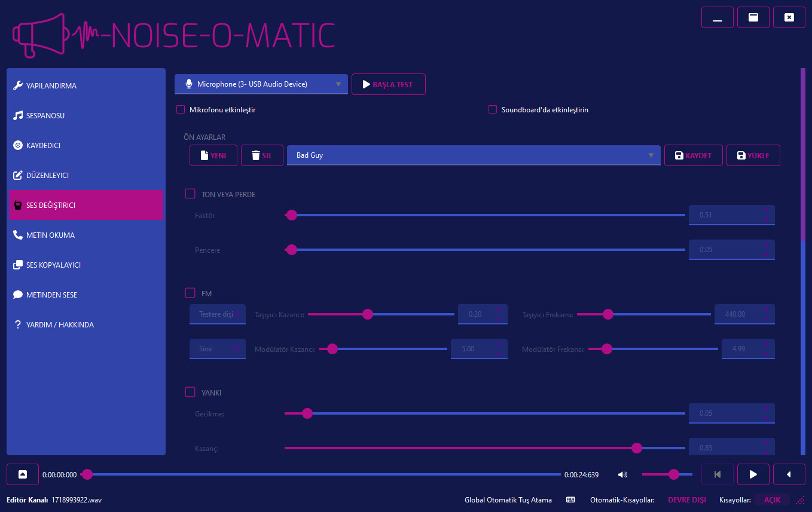Check the Soundboard'da etkinleştirin box
This screenshot has width=812, height=512.
click(493, 110)
